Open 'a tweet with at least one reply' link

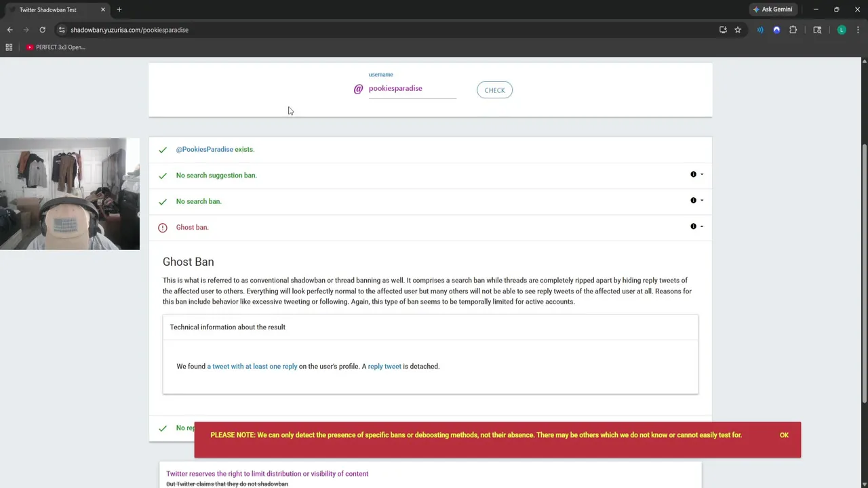pos(252,366)
